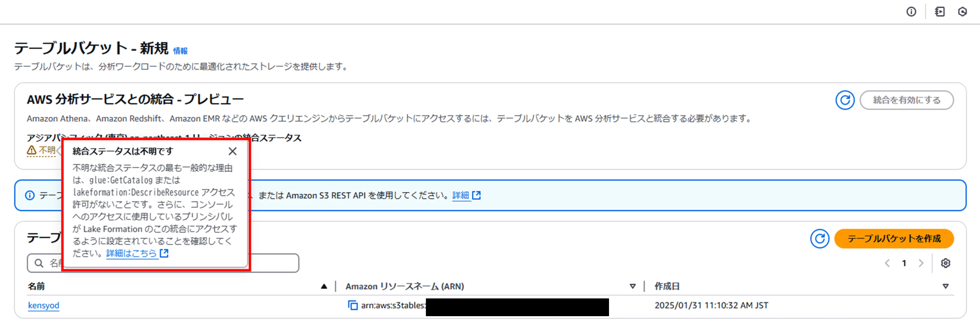This screenshot has width=980, height=326.
Task: Click テーブルバケットを作成 button
Action: (894, 238)
